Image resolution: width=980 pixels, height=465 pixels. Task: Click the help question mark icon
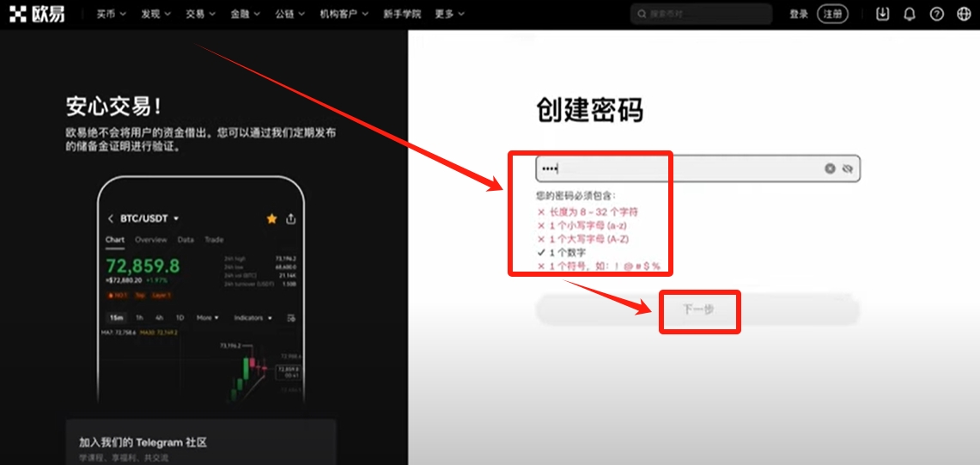point(937,14)
